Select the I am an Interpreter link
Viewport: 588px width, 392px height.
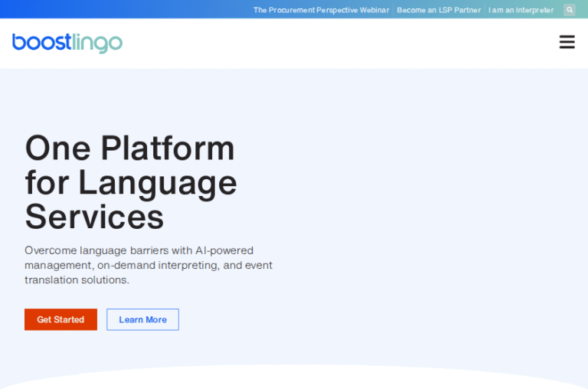[521, 10]
